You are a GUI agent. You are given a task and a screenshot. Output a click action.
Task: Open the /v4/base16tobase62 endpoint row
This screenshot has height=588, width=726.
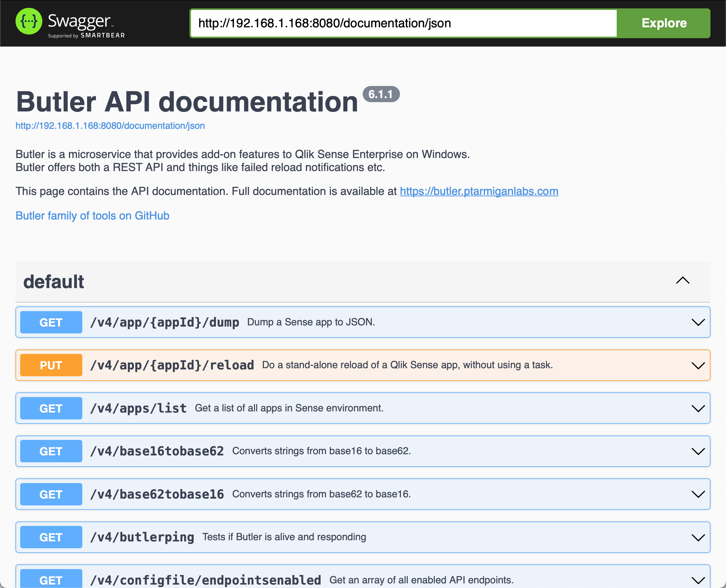click(x=157, y=451)
